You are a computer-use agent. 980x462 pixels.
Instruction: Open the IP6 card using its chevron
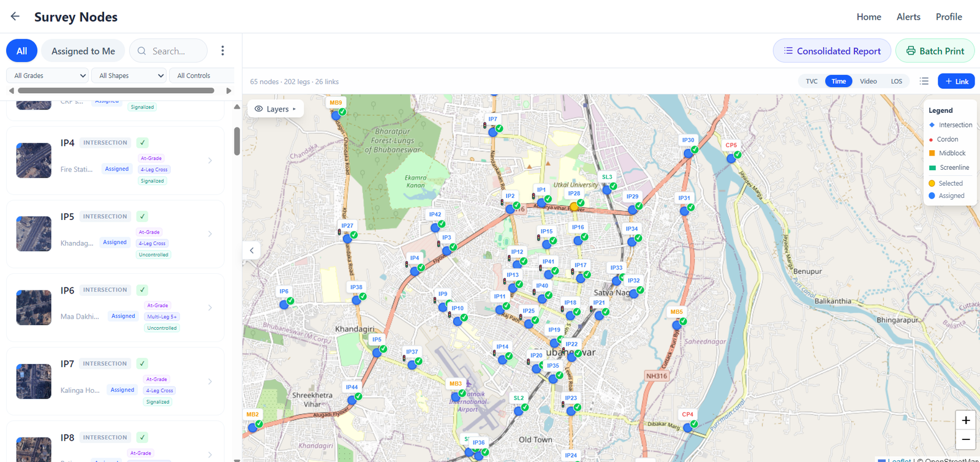tap(210, 308)
